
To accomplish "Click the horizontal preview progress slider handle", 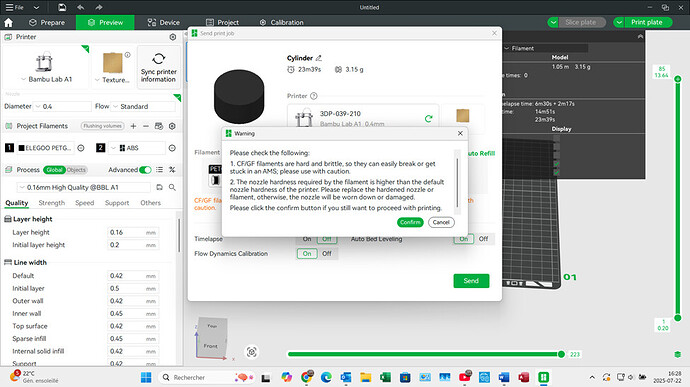I will 561,354.
